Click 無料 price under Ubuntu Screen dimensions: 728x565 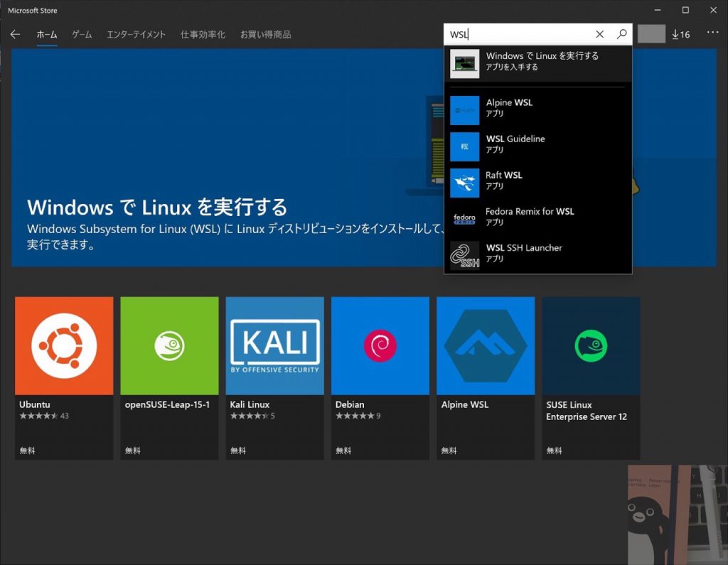pos(28,451)
